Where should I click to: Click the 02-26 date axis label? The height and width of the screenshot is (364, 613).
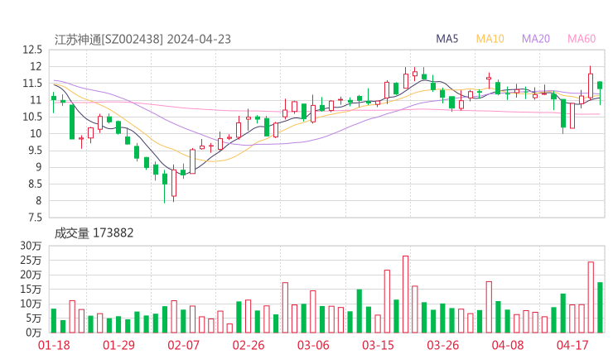click(249, 345)
